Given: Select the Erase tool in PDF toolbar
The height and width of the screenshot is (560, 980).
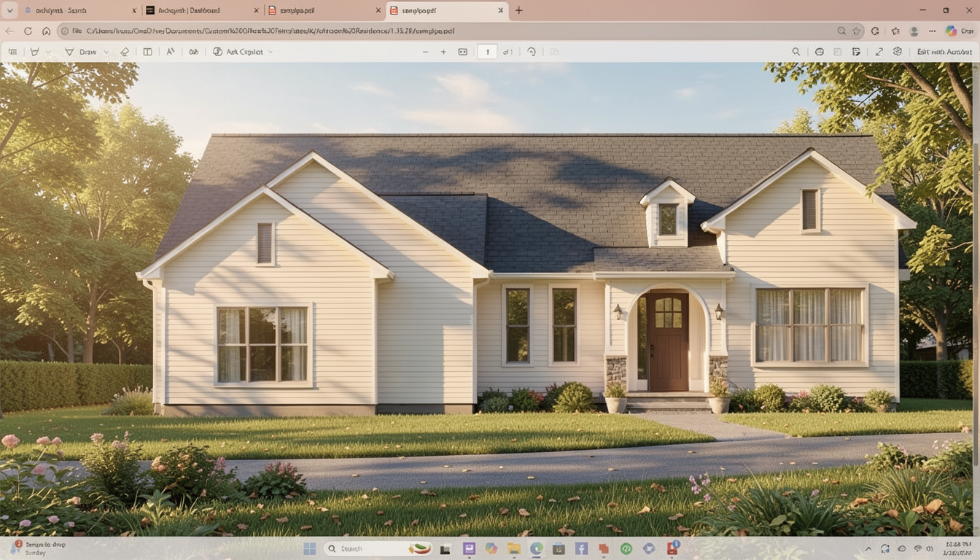Looking at the screenshot, I should click(125, 52).
